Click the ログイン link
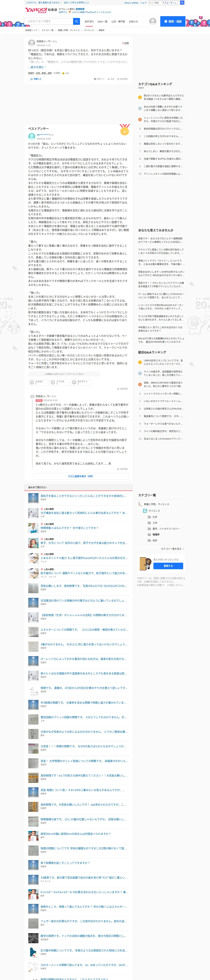 [63, 12]
